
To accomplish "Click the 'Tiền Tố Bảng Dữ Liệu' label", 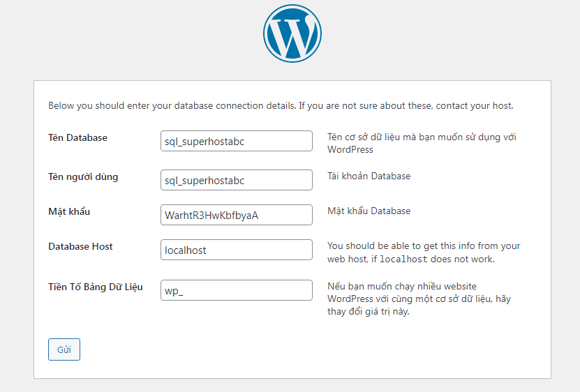I will [x=96, y=287].
